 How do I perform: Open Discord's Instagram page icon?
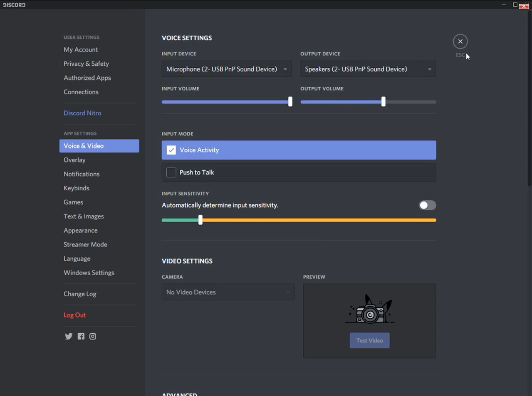point(93,336)
